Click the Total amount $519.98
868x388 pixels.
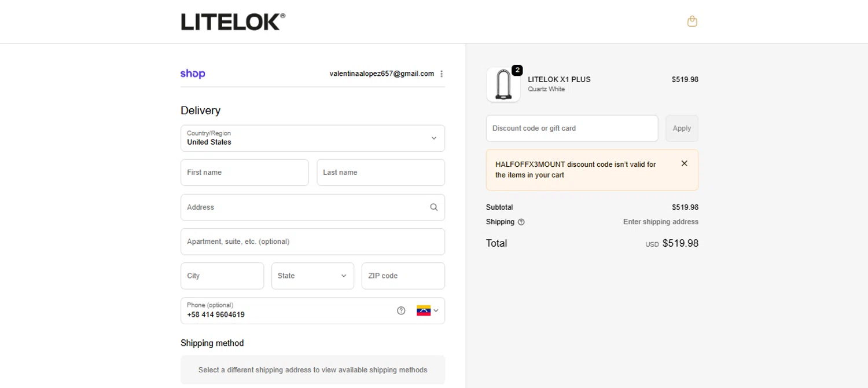[x=681, y=243]
